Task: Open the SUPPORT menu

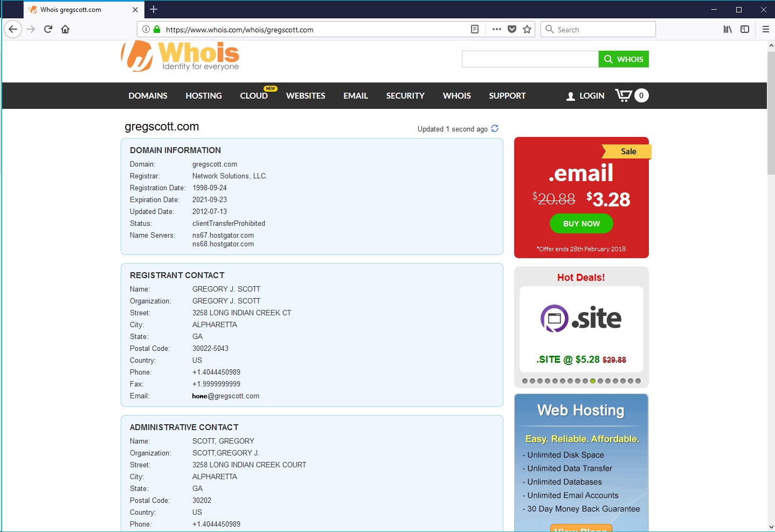Action: pos(507,96)
